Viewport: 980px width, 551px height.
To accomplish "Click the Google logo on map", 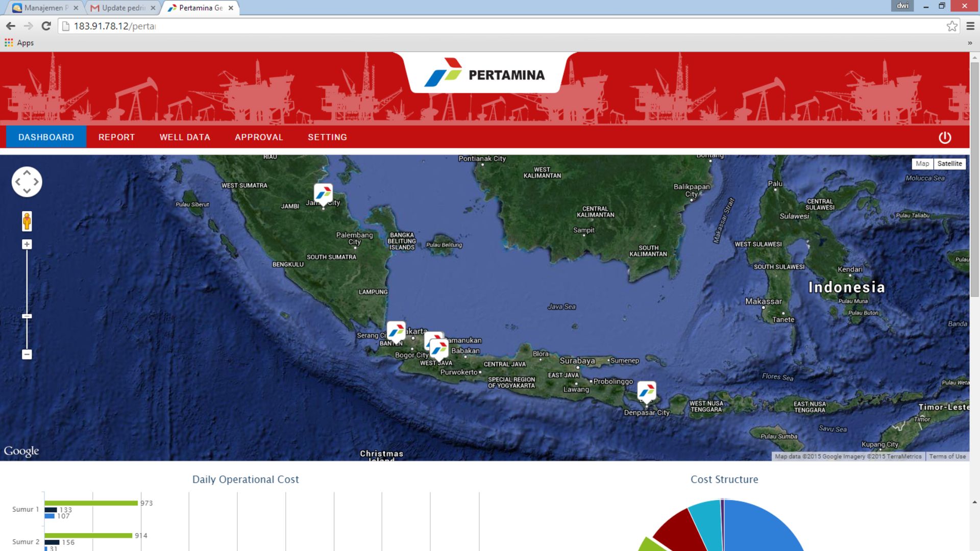I will (21, 451).
